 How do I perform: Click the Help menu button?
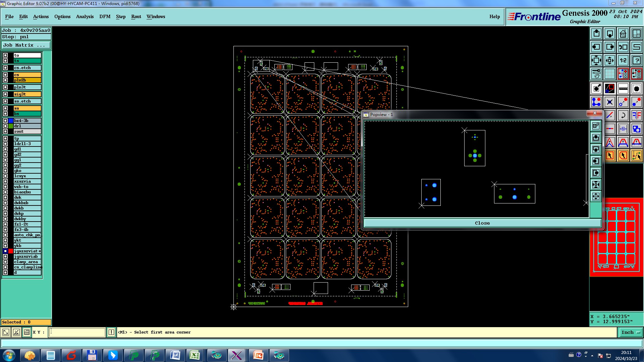pos(494,16)
